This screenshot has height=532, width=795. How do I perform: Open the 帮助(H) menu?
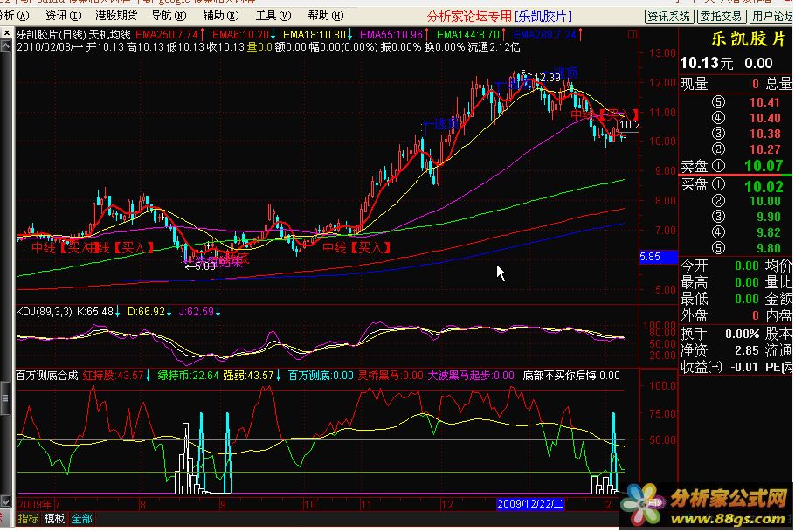[326, 16]
